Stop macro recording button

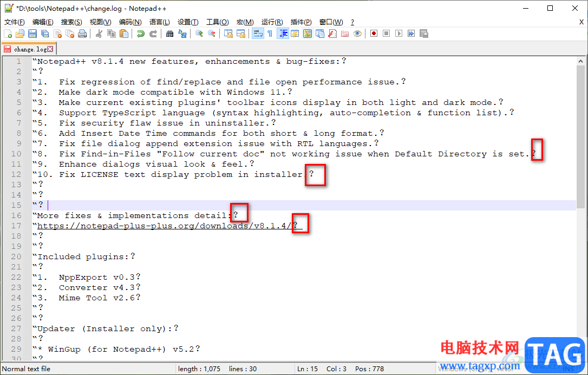[386, 34]
